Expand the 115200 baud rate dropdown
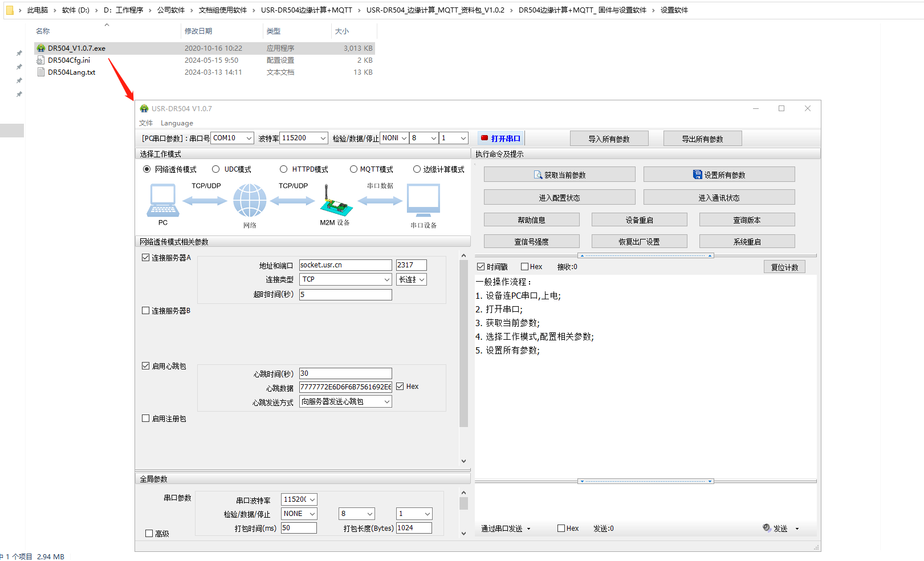924x561 pixels. click(x=304, y=139)
